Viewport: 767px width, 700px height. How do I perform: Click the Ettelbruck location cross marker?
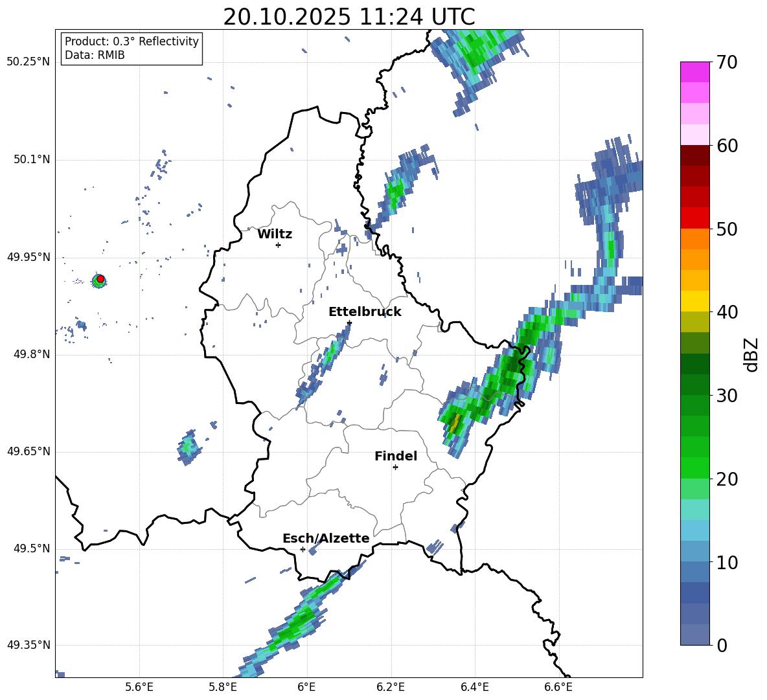(349, 322)
